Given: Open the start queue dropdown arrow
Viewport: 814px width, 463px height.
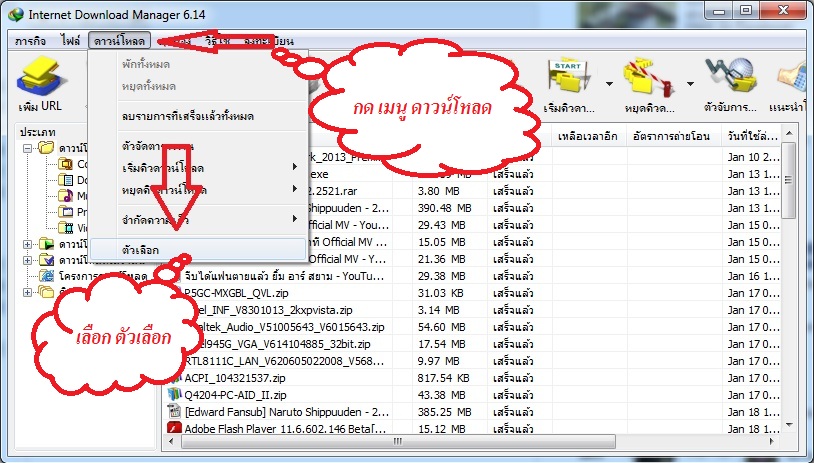Looking at the screenshot, I should 609,84.
